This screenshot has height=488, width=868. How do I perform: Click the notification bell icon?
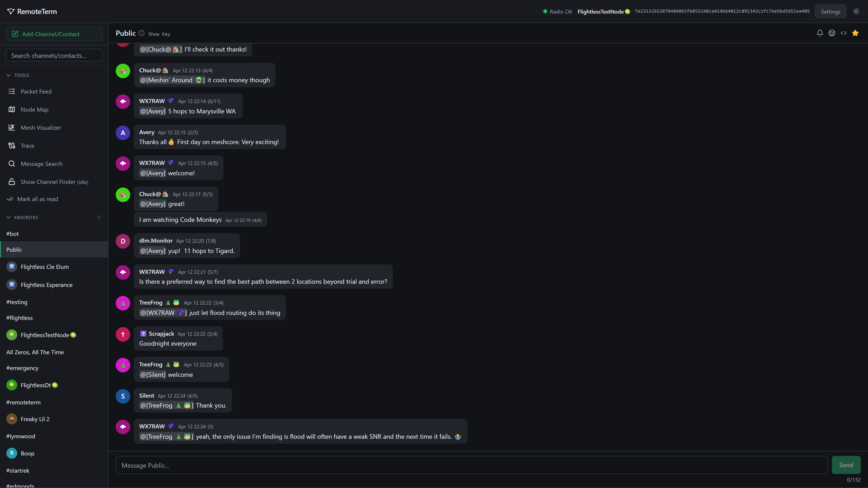(x=820, y=33)
